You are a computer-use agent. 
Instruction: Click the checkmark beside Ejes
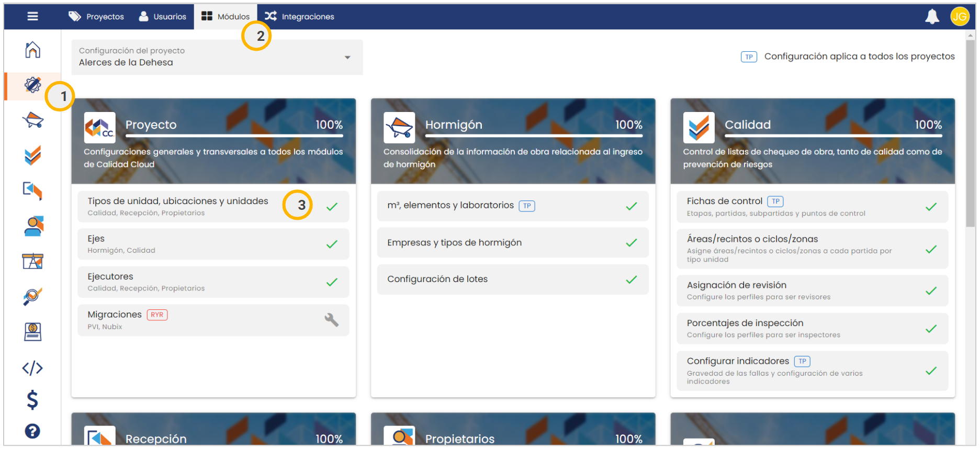tap(332, 244)
